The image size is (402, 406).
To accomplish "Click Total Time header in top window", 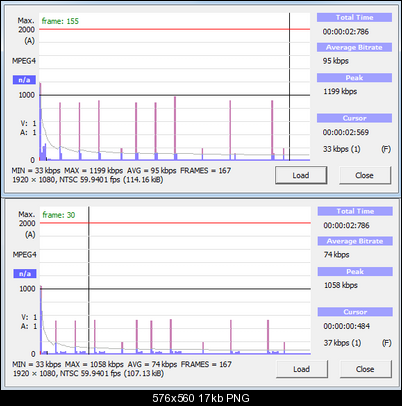I will point(354,18).
